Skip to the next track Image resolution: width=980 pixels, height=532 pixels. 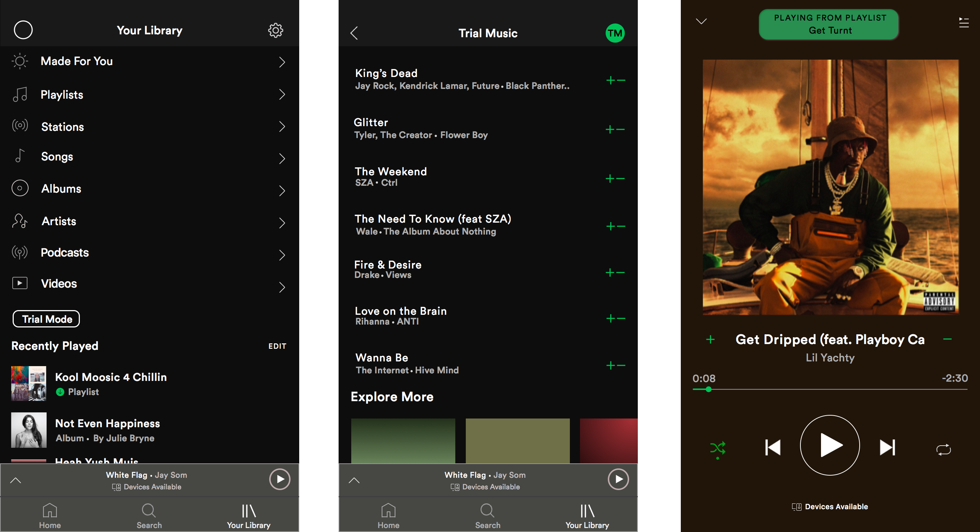[887, 447]
